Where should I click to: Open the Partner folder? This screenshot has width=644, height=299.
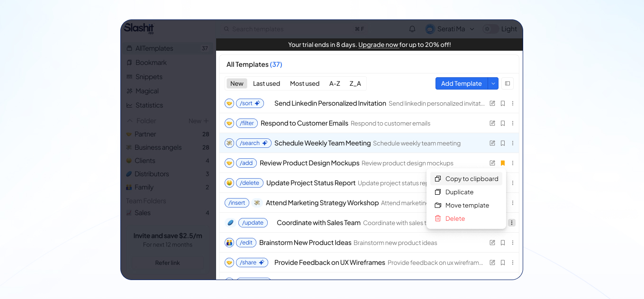tap(168, 134)
